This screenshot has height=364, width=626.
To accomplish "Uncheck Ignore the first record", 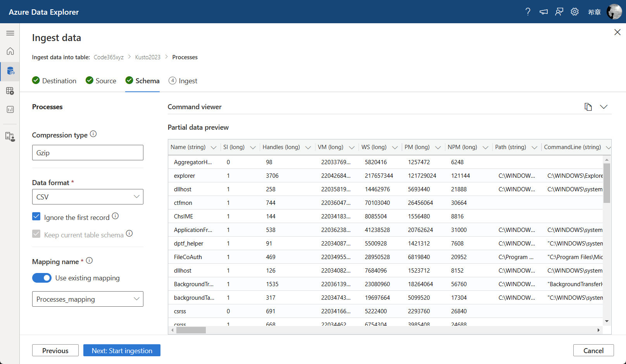I will coord(36,216).
